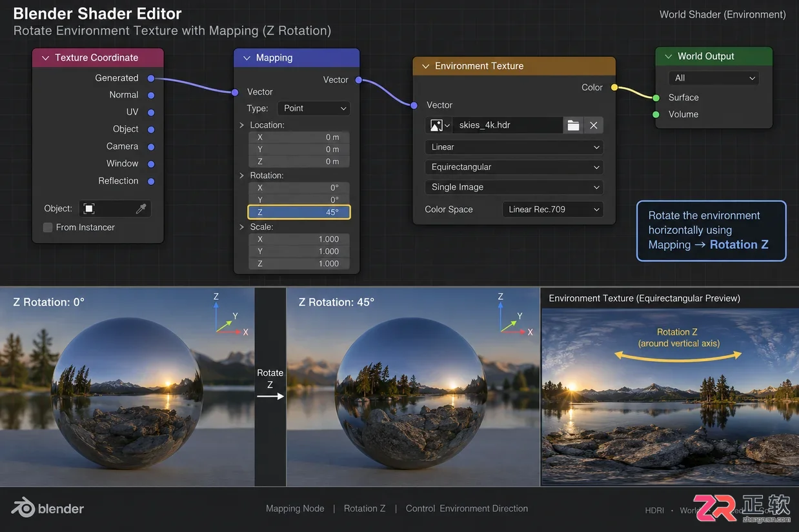Click Environment Texture Color output socket
The width and height of the screenshot is (799, 532).
pyautogui.click(x=614, y=87)
